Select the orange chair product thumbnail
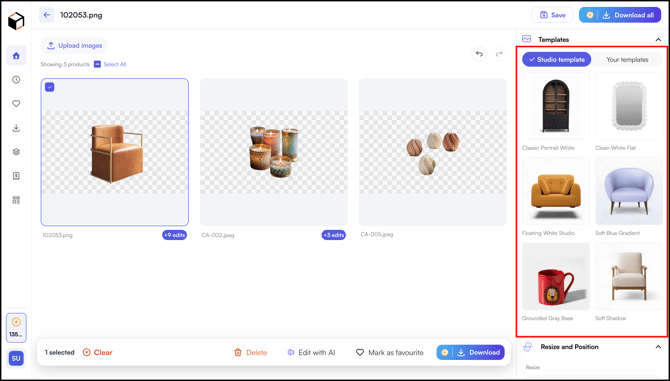This screenshot has width=670, height=381. (x=115, y=152)
